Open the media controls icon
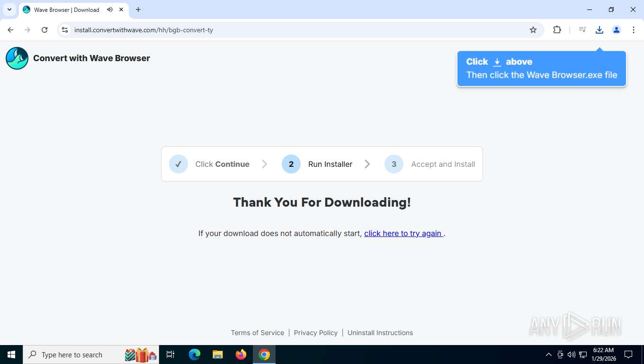Image resolution: width=644 pixels, height=364 pixels. coord(582,30)
